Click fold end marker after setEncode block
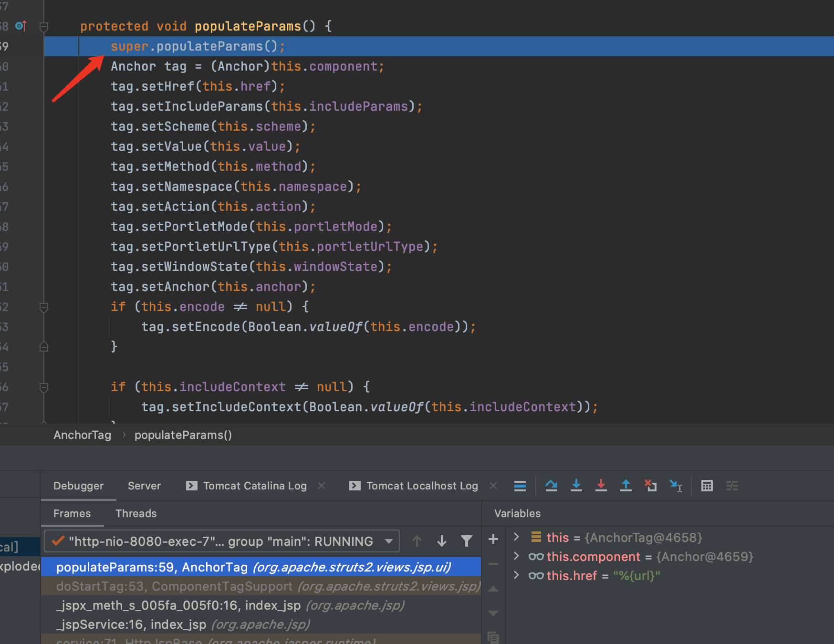This screenshot has height=644, width=834. pyautogui.click(x=44, y=347)
